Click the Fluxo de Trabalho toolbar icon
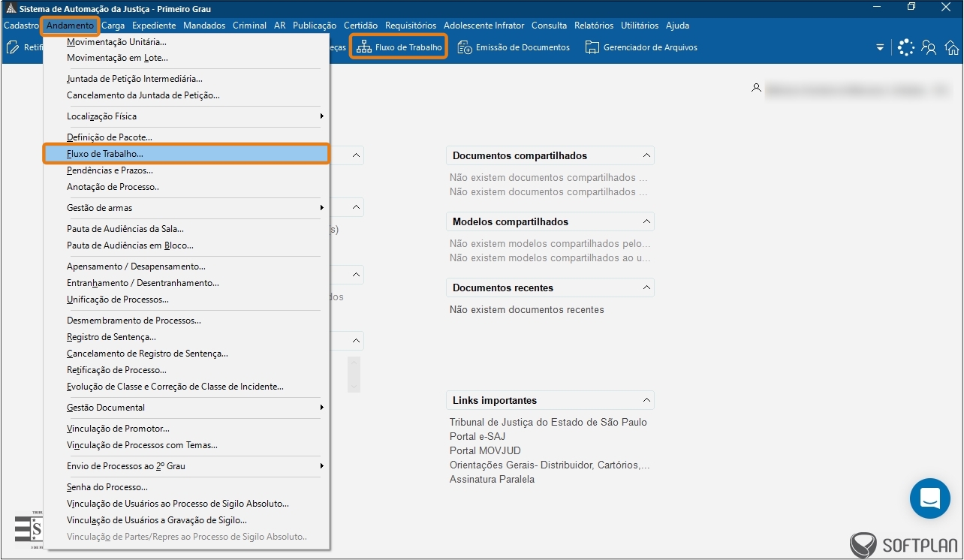The width and height of the screenshot is (964, 560). [364, 47]
